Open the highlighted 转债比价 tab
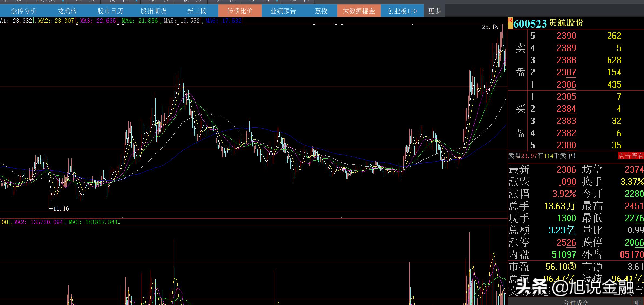 pos(240,11)
